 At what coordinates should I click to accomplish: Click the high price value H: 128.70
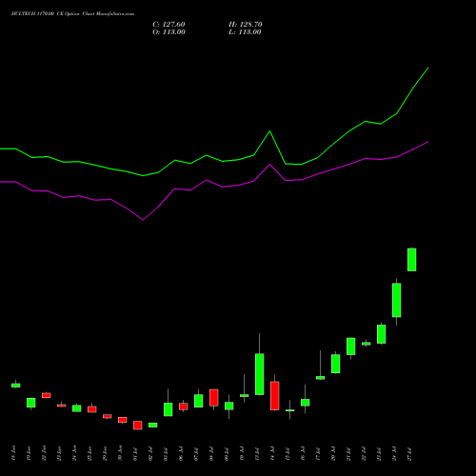coord(246,25)
